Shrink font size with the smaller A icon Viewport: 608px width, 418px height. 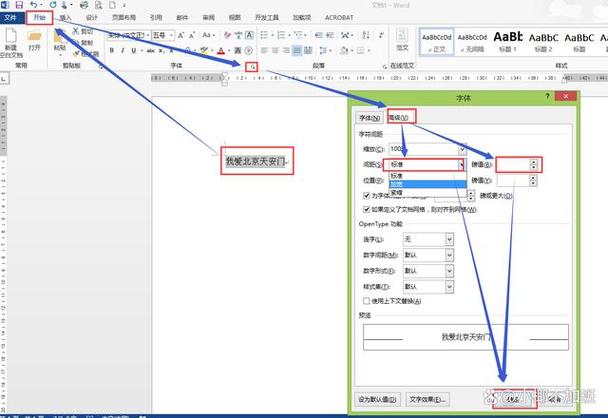tap(192, 35)
